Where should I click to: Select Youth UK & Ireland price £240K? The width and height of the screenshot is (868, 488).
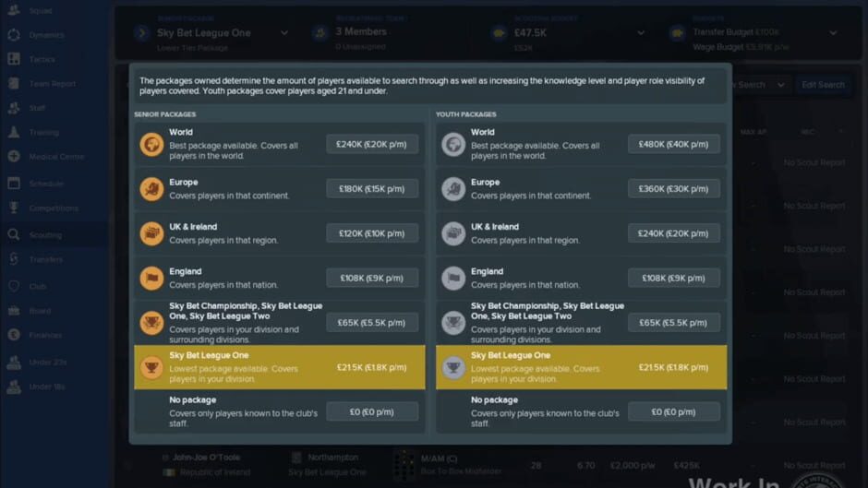(674, 233)
